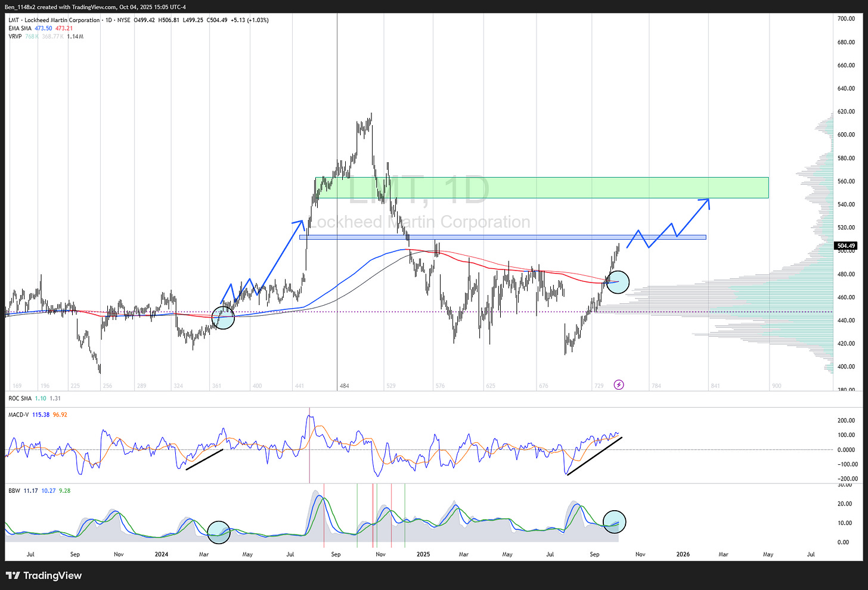Click the purple earnings lightning-bolt icon

(619, 385)
